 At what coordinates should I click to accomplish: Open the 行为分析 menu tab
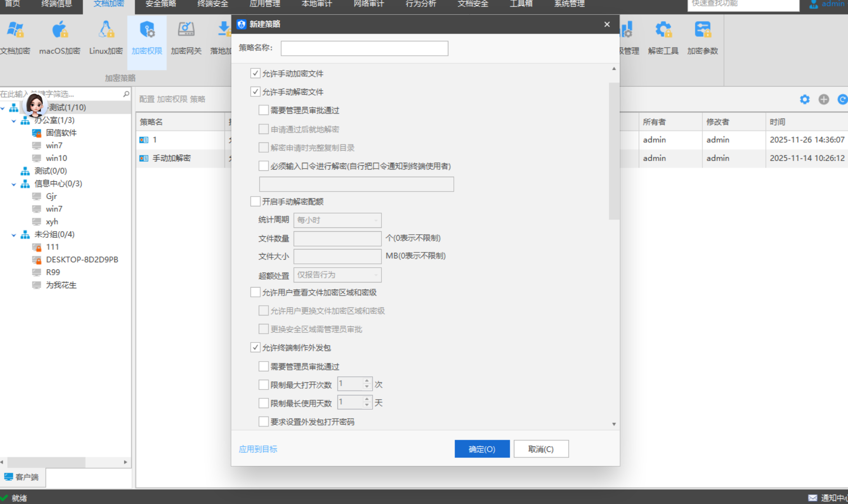(x=420, y=4)
